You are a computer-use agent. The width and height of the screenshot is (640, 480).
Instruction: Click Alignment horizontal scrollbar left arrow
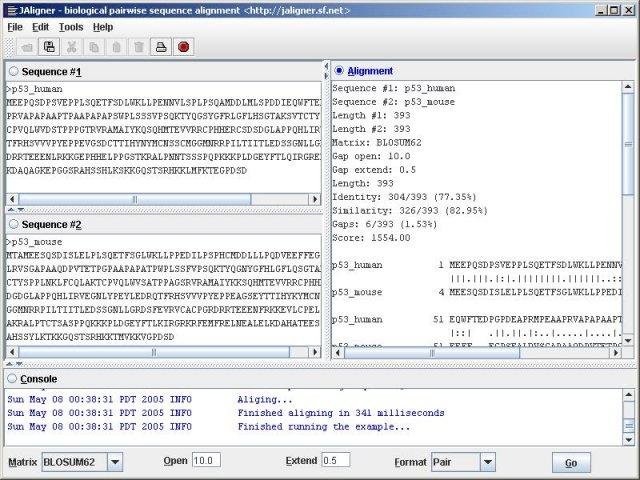(x=338, y=353)
